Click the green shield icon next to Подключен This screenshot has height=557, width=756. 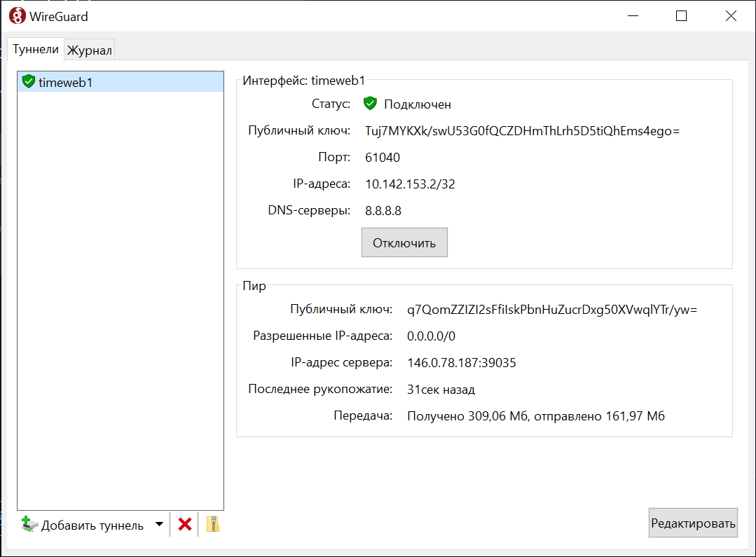pos(370,103)
